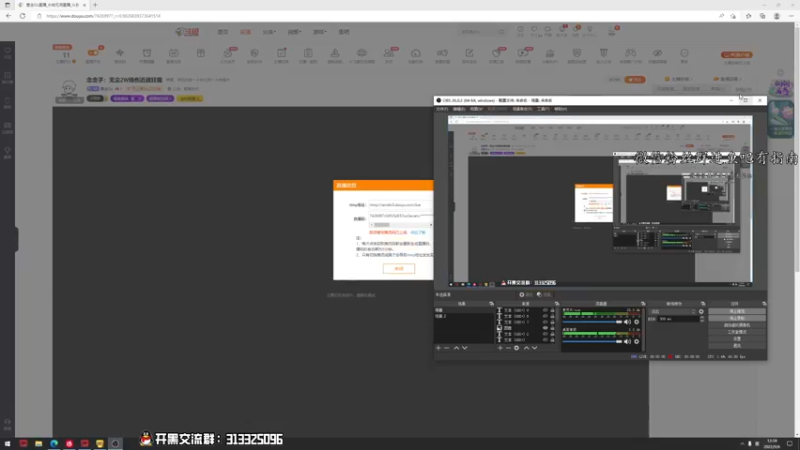Viewport: 800px width, 450px height.
Task: Open the ellipsis more icon in Douyu toolbar
Action: click(x=684, y=53)
